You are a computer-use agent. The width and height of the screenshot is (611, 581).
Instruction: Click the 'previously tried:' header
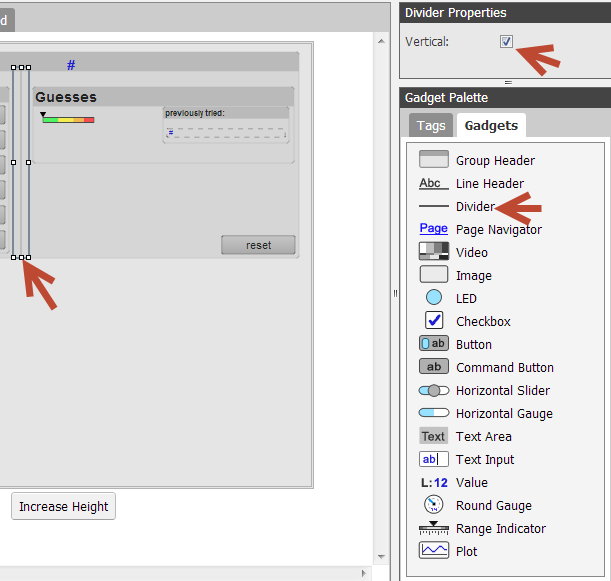226,113
